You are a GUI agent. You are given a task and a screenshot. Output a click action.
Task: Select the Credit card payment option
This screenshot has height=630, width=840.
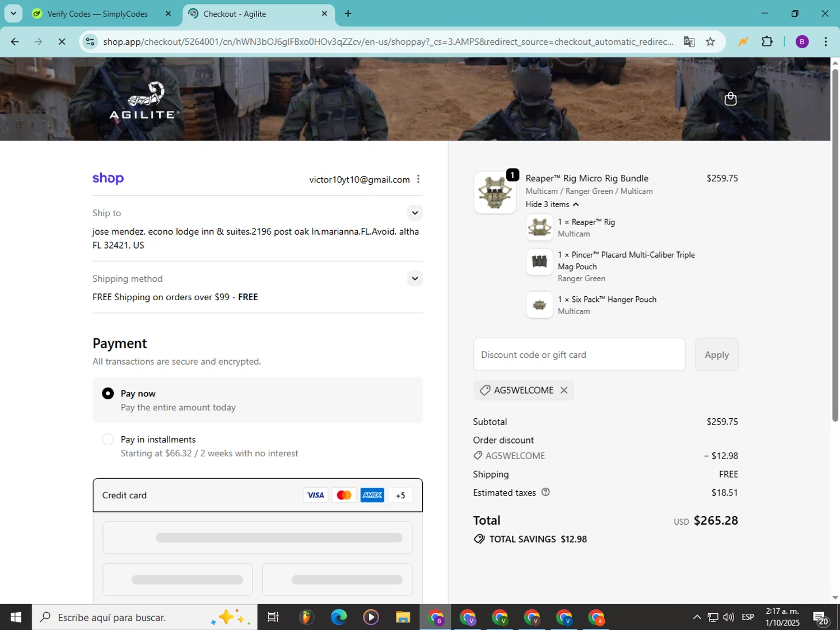point(258,495)
